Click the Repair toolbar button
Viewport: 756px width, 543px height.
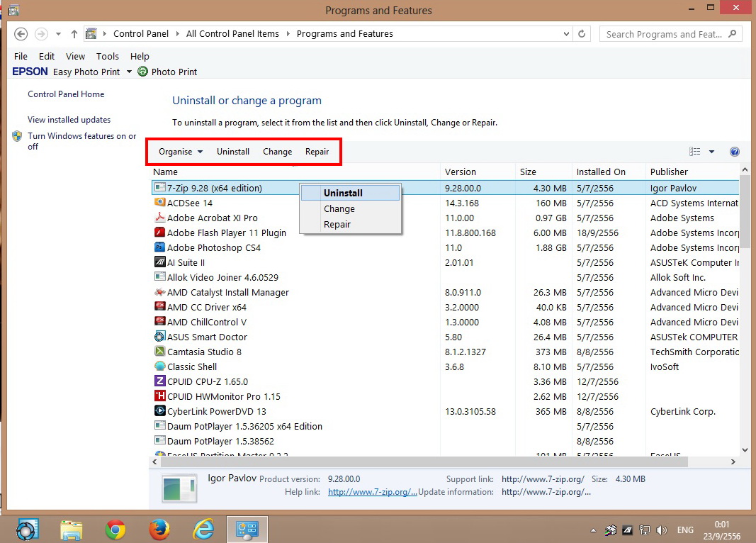pyautogui.click(x=317, y=152)
